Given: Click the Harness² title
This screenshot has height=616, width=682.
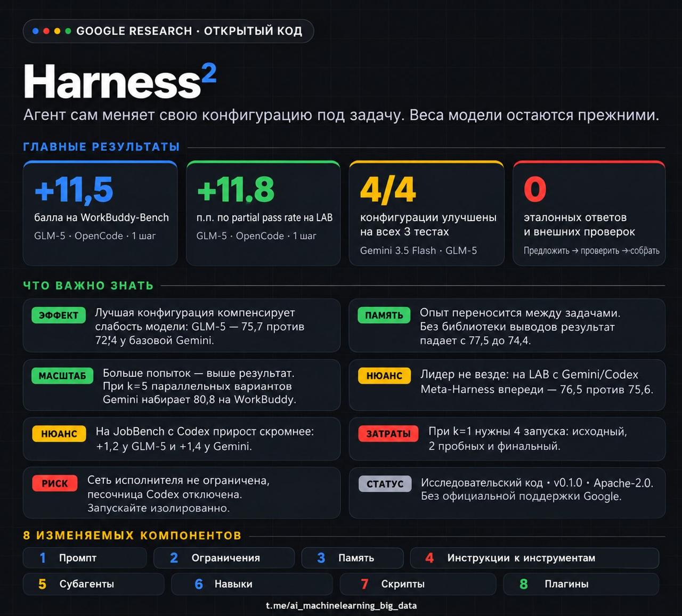Looking at the screenshot, I should [x=120, y=80].
